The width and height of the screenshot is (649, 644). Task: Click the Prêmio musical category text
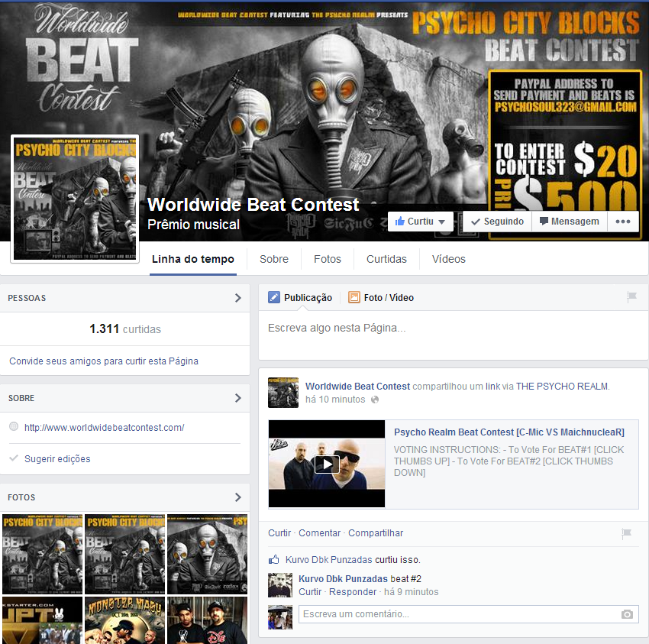coord(193,225)
